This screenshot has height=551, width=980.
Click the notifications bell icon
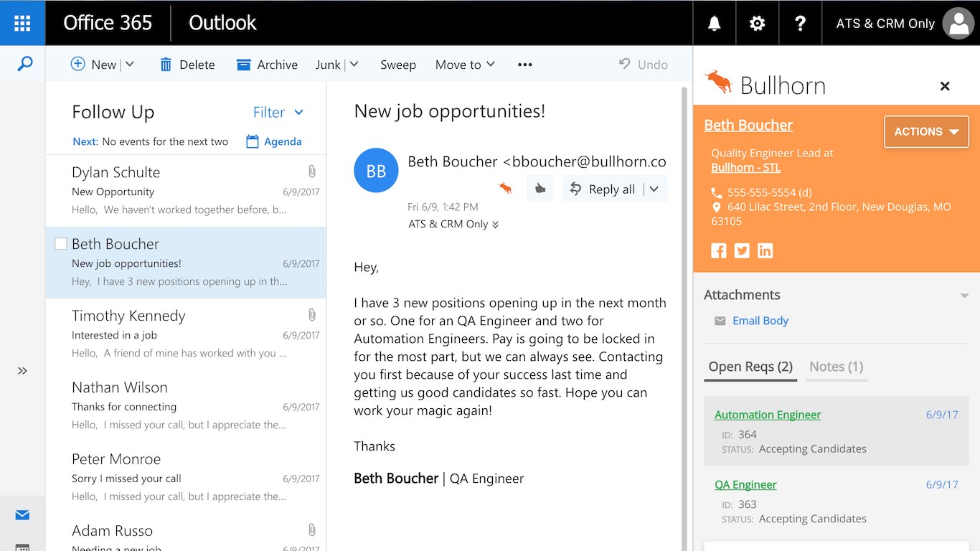[x=714, y=23]
